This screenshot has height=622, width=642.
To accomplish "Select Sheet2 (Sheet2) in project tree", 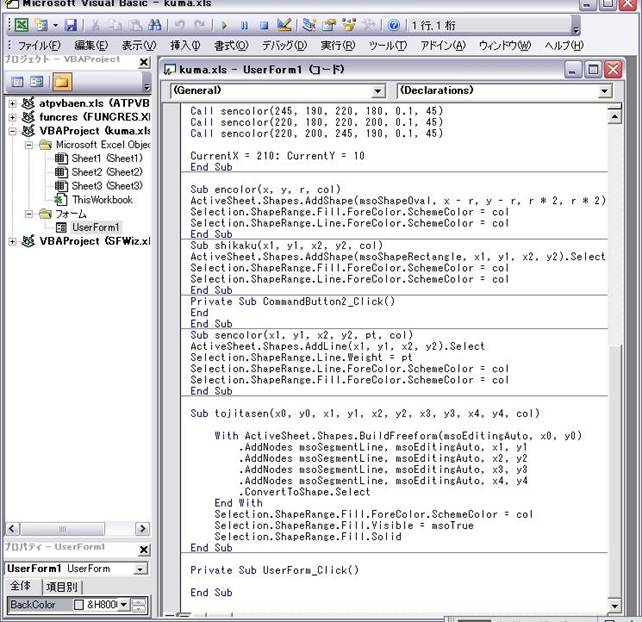I will [x=107, y=172].
